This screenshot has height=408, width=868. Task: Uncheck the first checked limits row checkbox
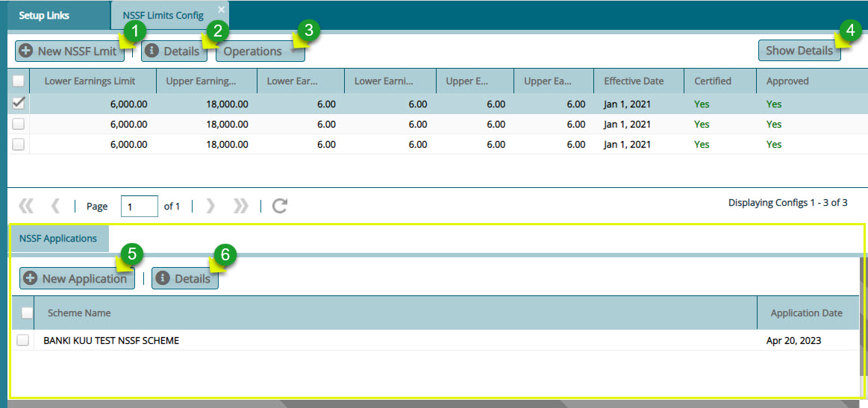pos(18,104)
